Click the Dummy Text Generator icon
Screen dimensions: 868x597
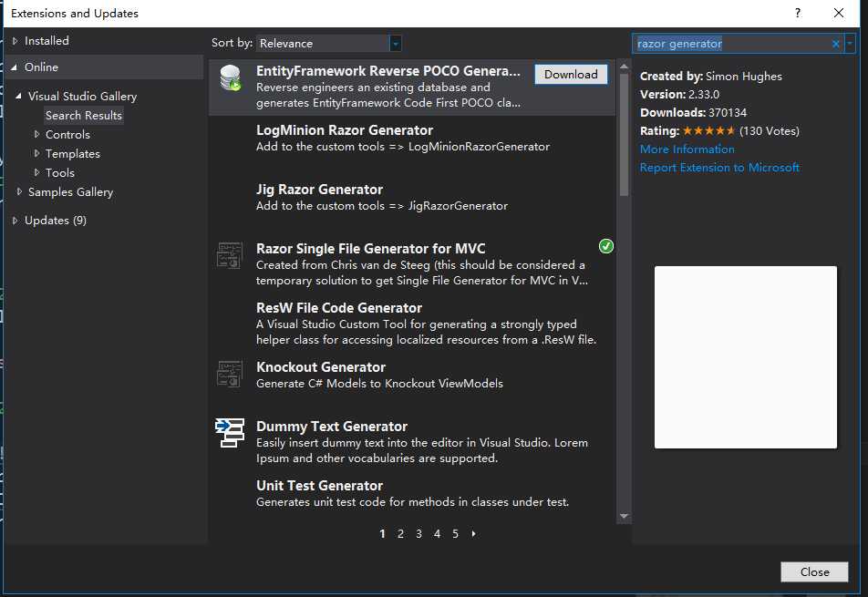tap(229, 433)
